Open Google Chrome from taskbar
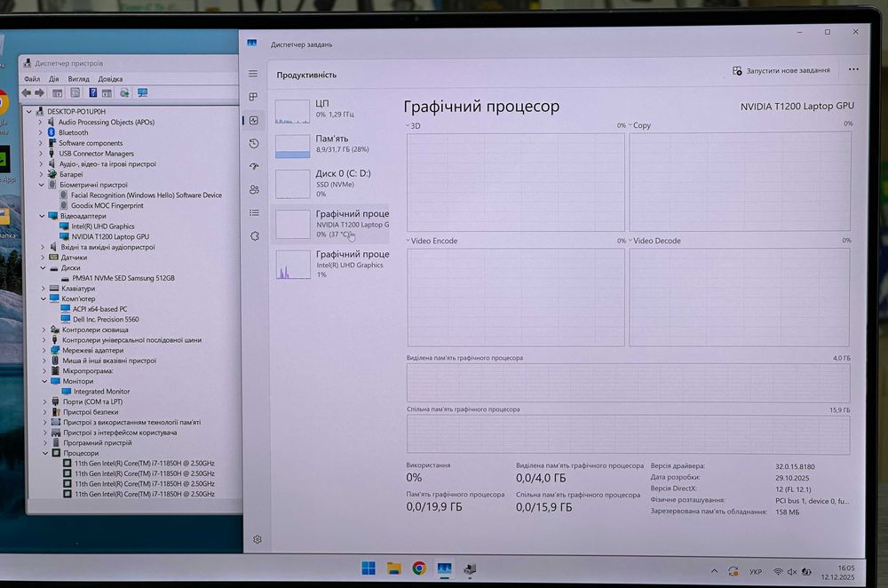 (x=419, y=568)
